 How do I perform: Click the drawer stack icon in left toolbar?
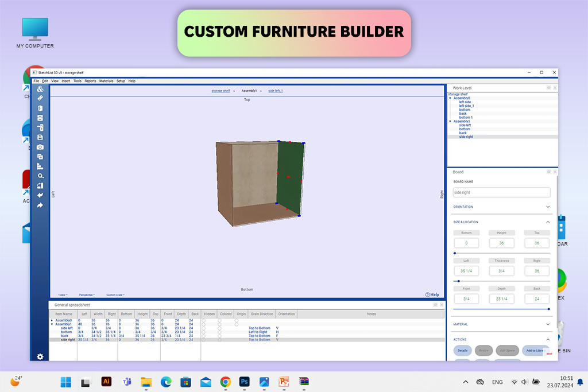tap(40, 118)
